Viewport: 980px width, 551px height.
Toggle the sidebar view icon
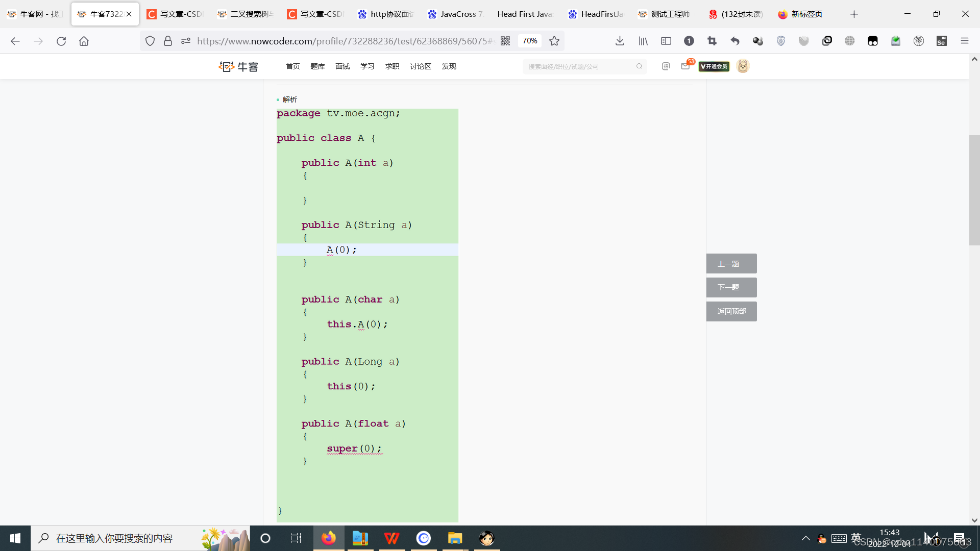click(666, 41)
